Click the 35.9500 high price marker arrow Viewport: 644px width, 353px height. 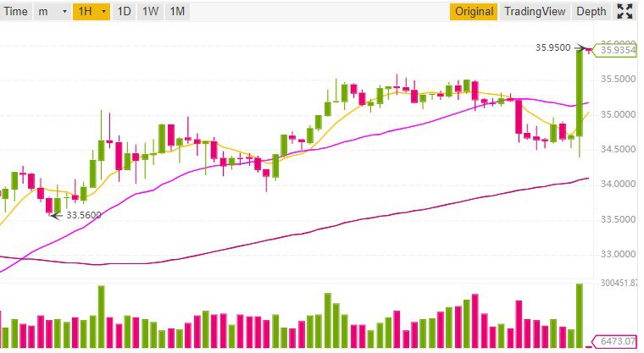tap(580, 48)
